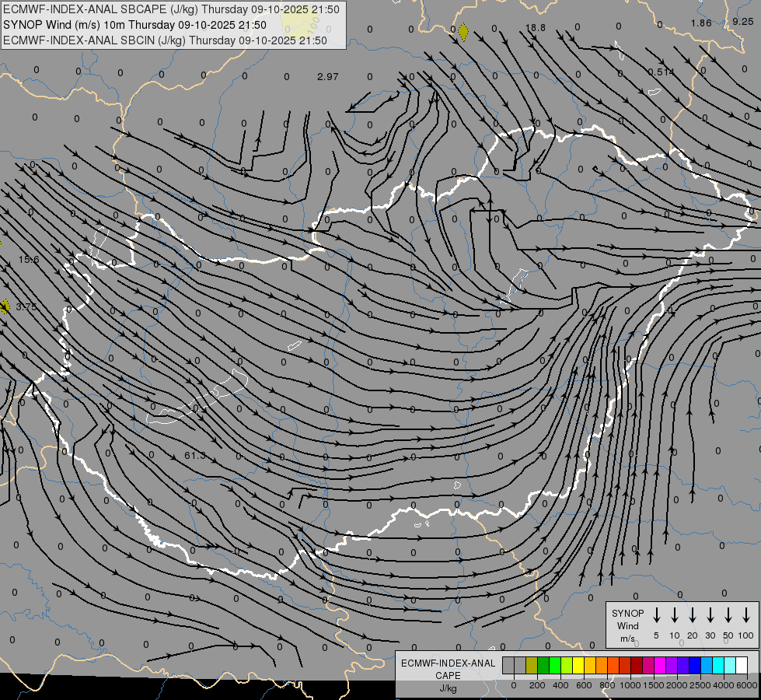Screen dimensions: 761x700
Task: Select the 30 m/s wind legend arrow
Action: coord(710,615)
